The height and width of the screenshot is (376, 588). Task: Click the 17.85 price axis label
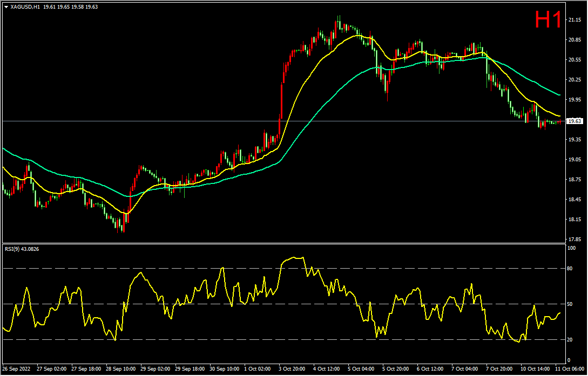point(575,240)
